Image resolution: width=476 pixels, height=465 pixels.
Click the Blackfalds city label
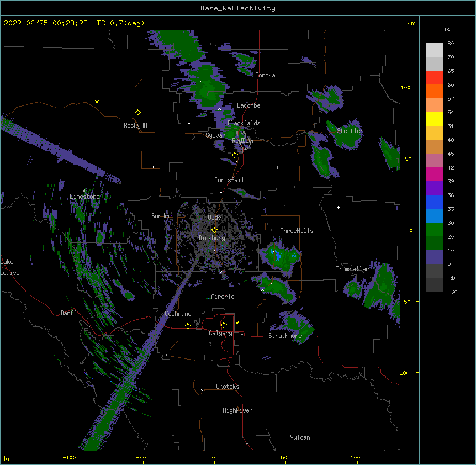(x=244, y=123)
